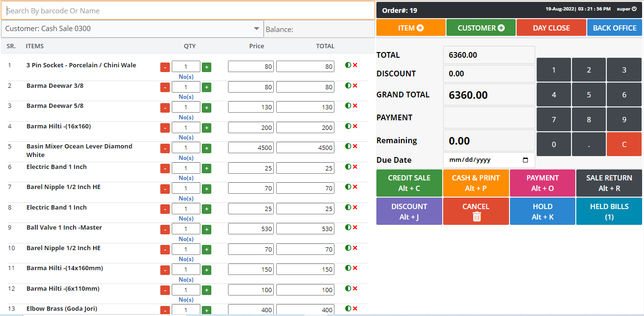644x316 pixels.
Task: Open HELD BILLS list
Action: (609, 211)
